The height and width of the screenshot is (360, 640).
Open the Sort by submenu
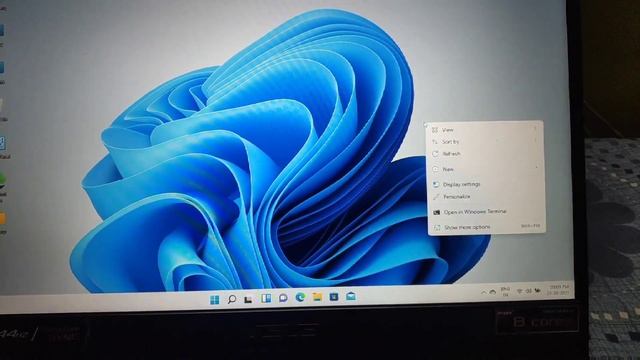click(x=485, y=142)
